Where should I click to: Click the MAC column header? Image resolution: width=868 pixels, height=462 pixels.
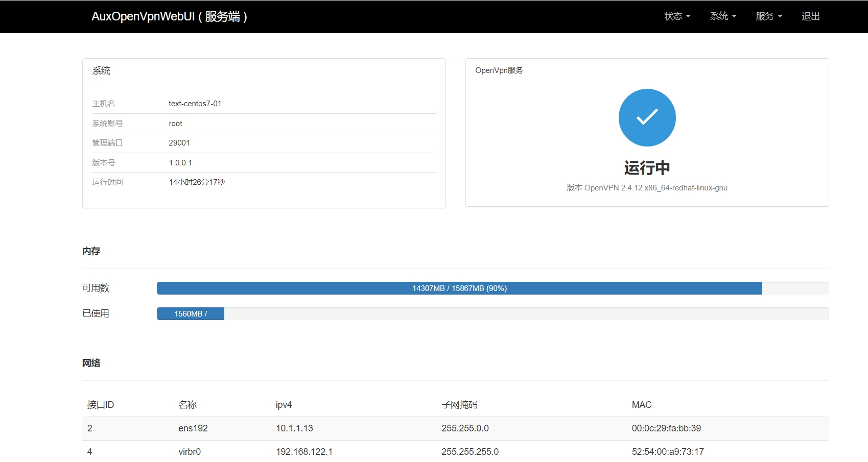click(641, 404)
